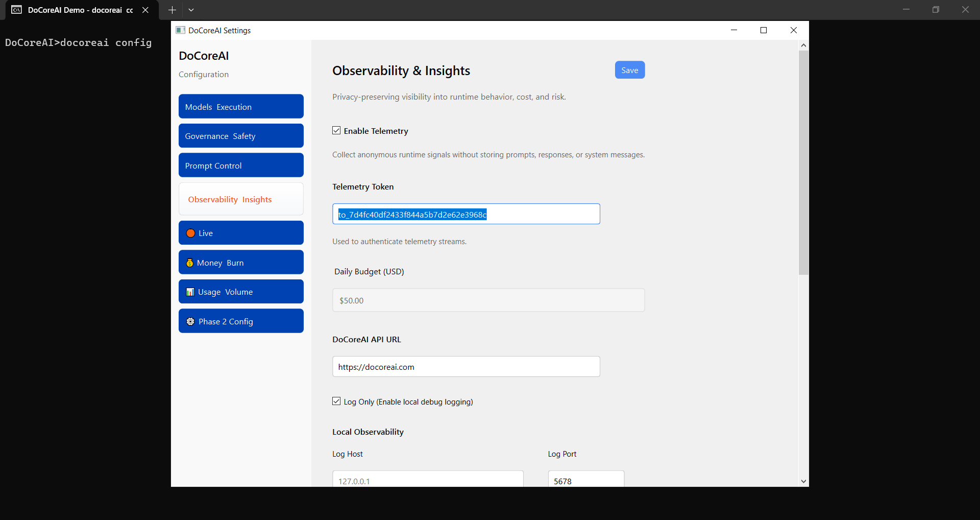
Task: Maximize the DoCoreAI Settings window
Action: (x=764, y=30)
